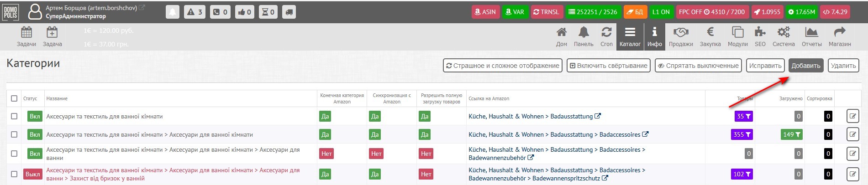Open the Закупка menu
This screenshot has height=185, width=868.
(710, 36)
